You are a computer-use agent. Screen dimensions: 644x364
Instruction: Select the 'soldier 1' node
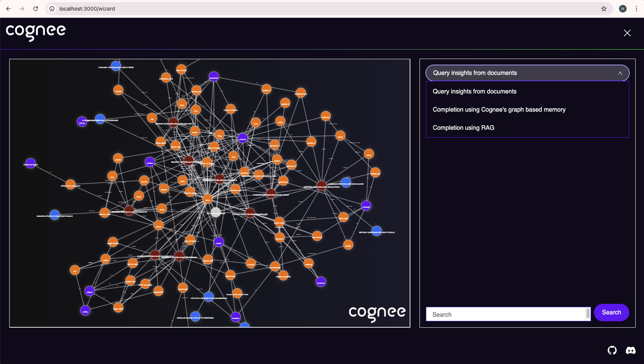pos(267,89)
